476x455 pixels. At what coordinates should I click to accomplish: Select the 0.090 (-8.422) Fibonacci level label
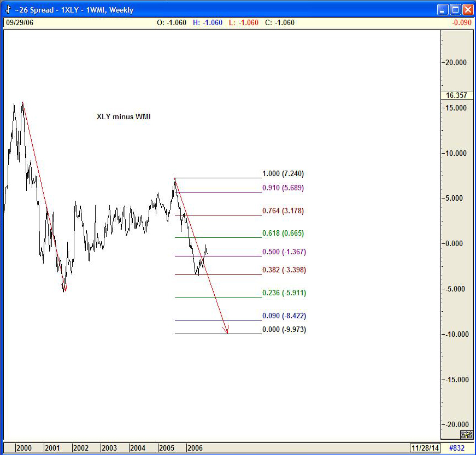click(284, 316)
